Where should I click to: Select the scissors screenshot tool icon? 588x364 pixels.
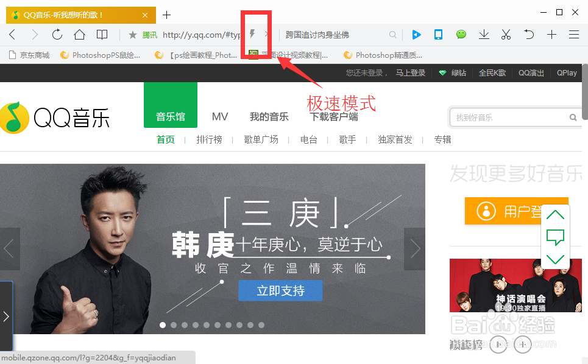pos(506,35)
